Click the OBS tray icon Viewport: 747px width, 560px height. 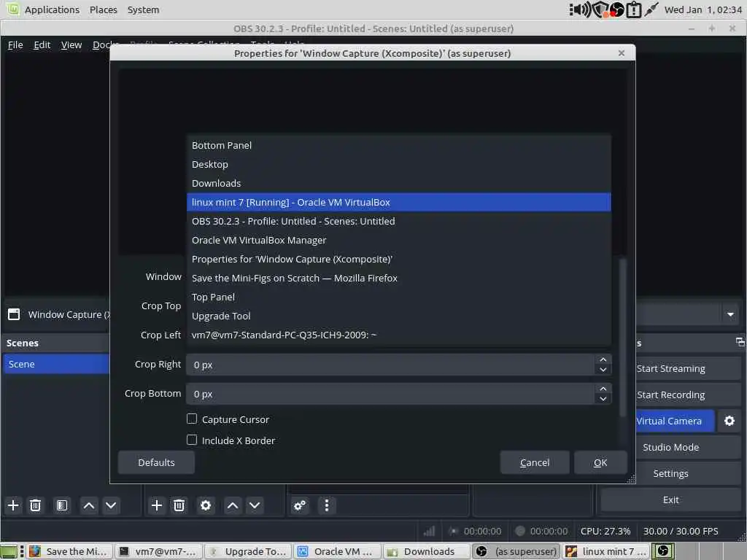pos(617,9)
